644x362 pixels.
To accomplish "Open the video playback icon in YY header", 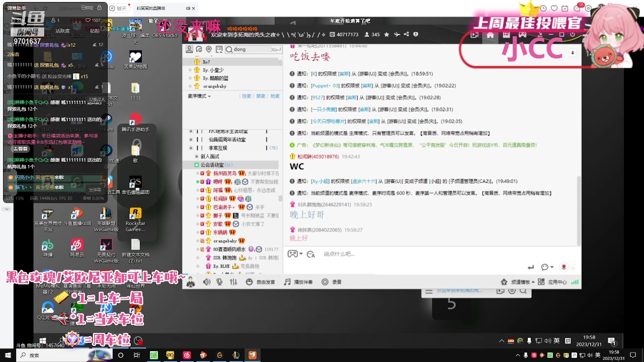I will point(474,35).
